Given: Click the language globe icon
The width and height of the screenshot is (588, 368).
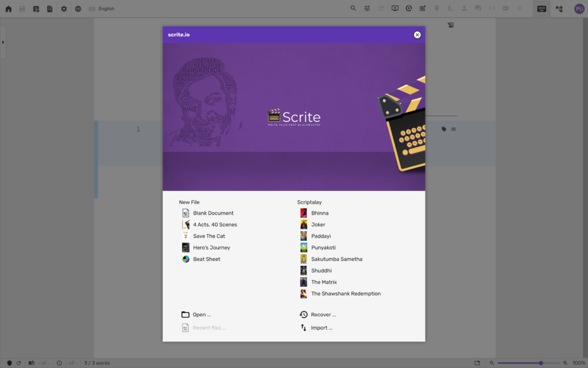Looking at the screenshot, I should 78,9.
